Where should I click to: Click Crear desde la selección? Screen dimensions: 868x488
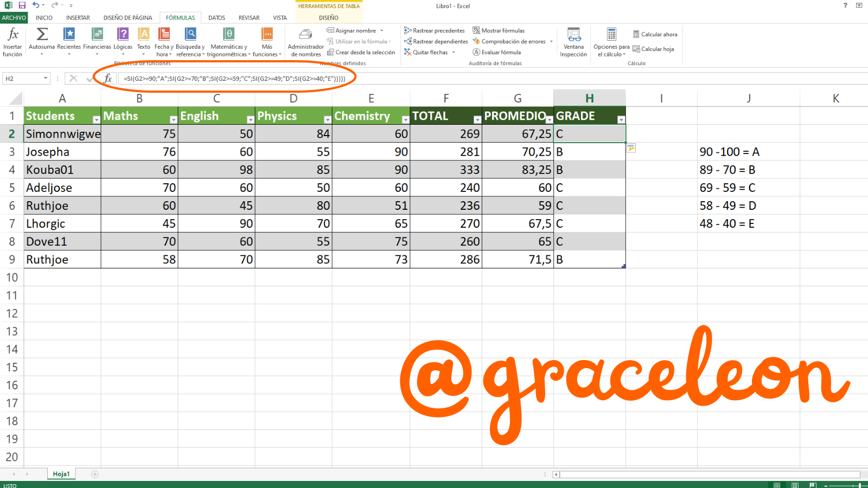coord(361,52)
